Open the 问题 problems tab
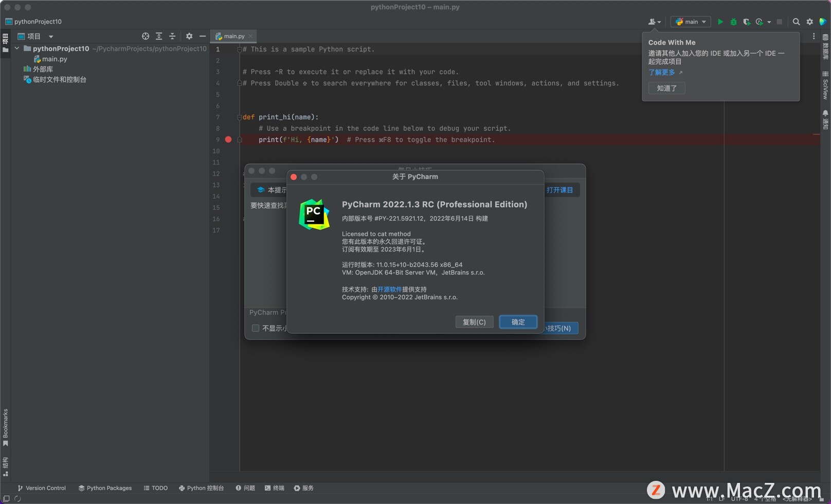Image resolution: width=831 pixels, height=504 pixels. [x=245, y=488]
